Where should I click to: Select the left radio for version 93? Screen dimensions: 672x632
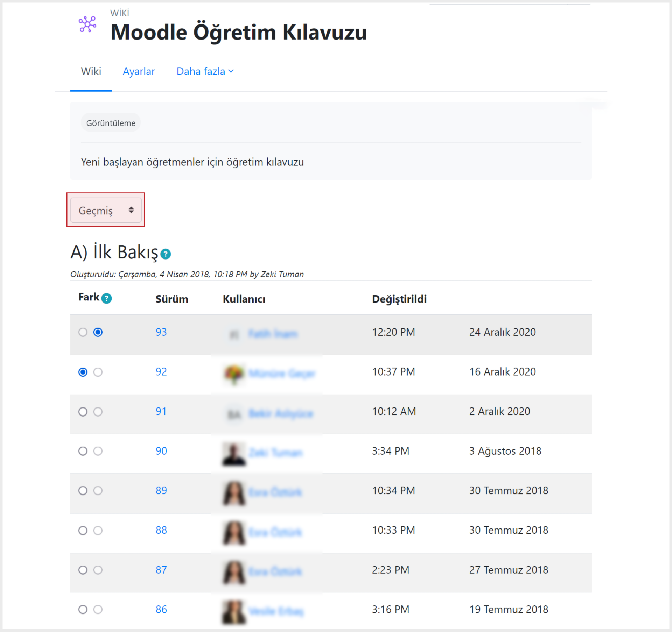[83, 332]
